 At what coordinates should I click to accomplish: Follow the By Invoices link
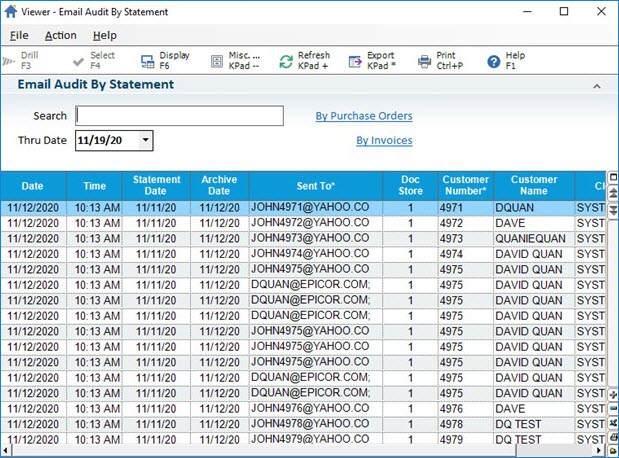tap(384, 141)
